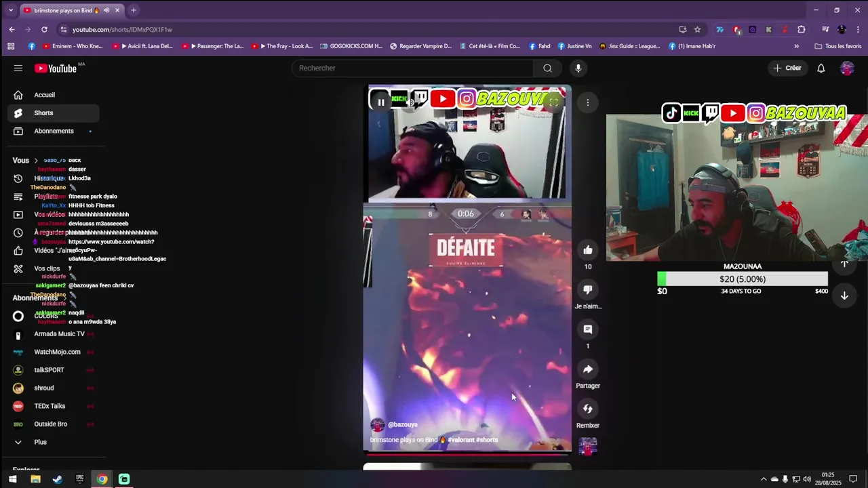Reload the page
This screenshot has width=868, height=488.
[44, 29]
